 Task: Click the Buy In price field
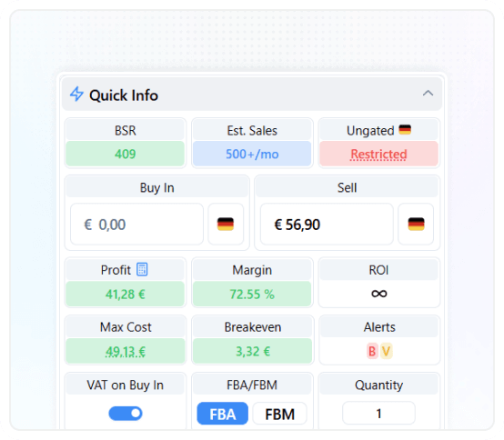[137, 225]
